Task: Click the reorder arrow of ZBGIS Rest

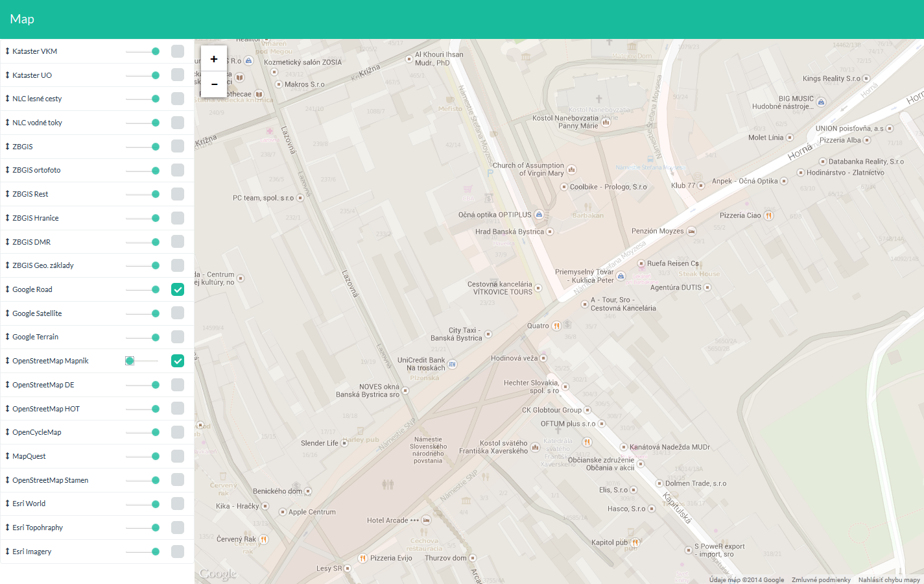Action: coord(7,194)
